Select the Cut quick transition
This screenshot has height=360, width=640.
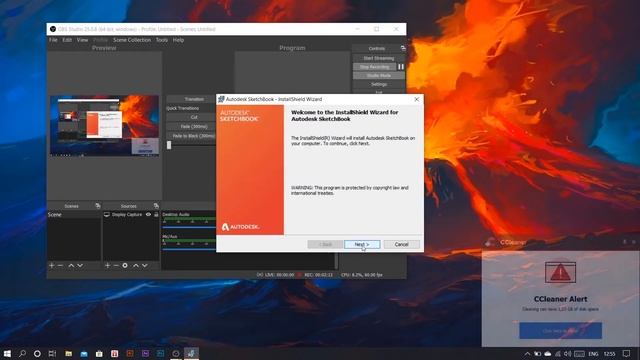(191, 117)
